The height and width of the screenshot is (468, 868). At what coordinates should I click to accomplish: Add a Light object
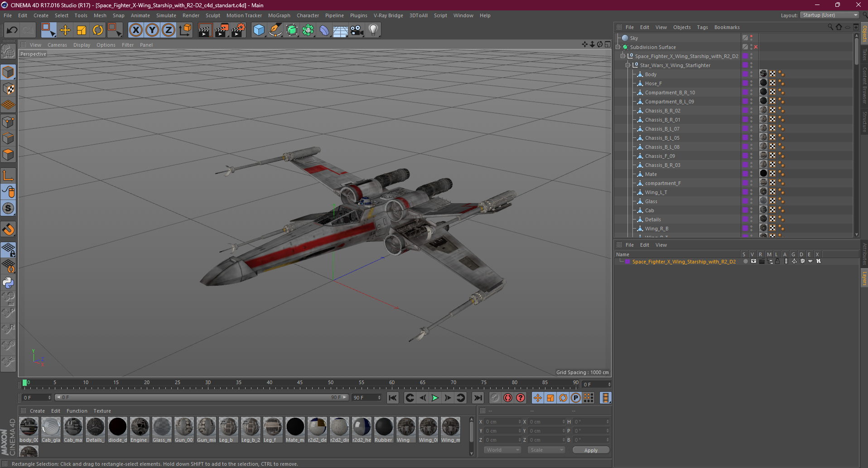(373, 30)
